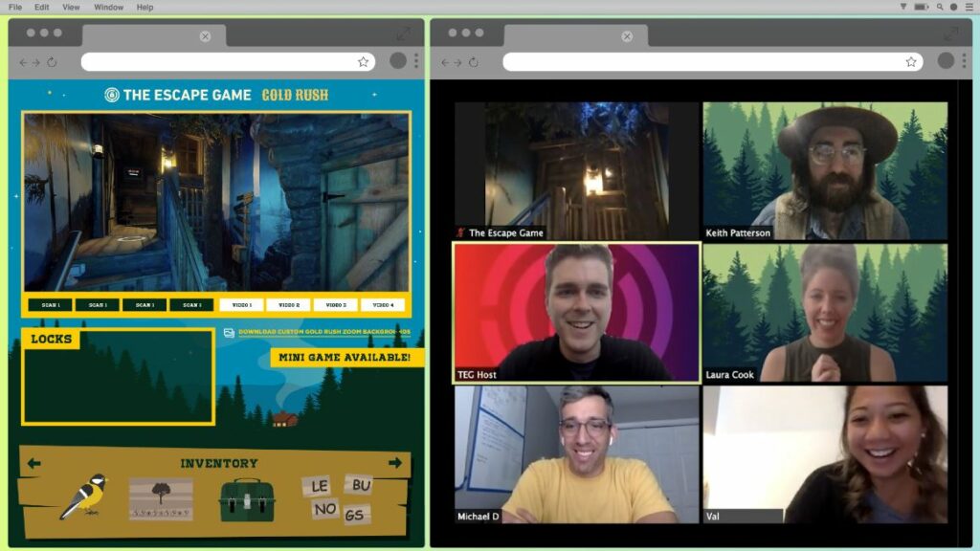The width and height of the screenshot is (980, 551).
Task: Pick the LE letter tile in inventory
Action: [319, 485]
